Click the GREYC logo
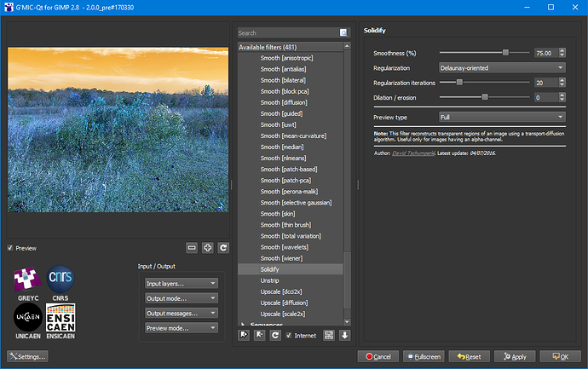 point(26,278)
